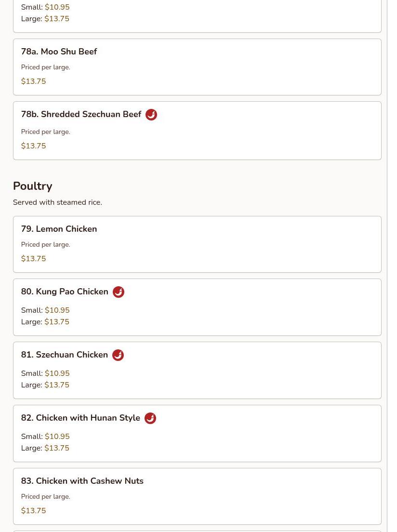Open the 79. Lemon Chicken menu item
The image size is (397, 532).
point(59,229)
